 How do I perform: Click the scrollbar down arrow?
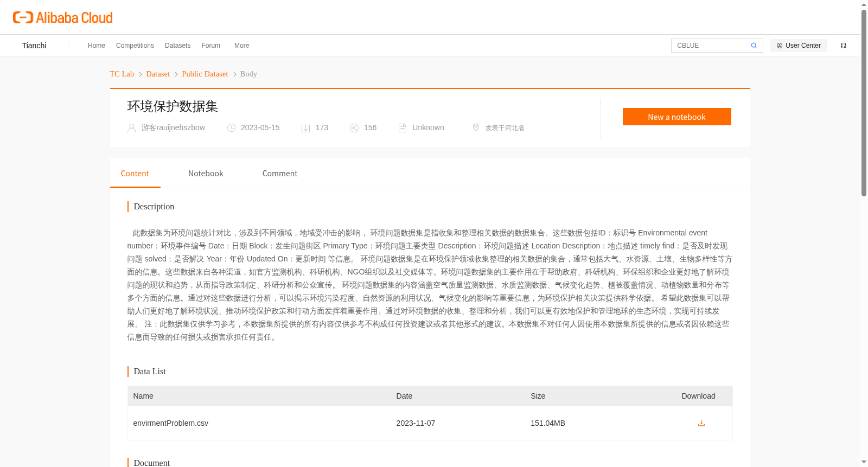click(864, 462)
